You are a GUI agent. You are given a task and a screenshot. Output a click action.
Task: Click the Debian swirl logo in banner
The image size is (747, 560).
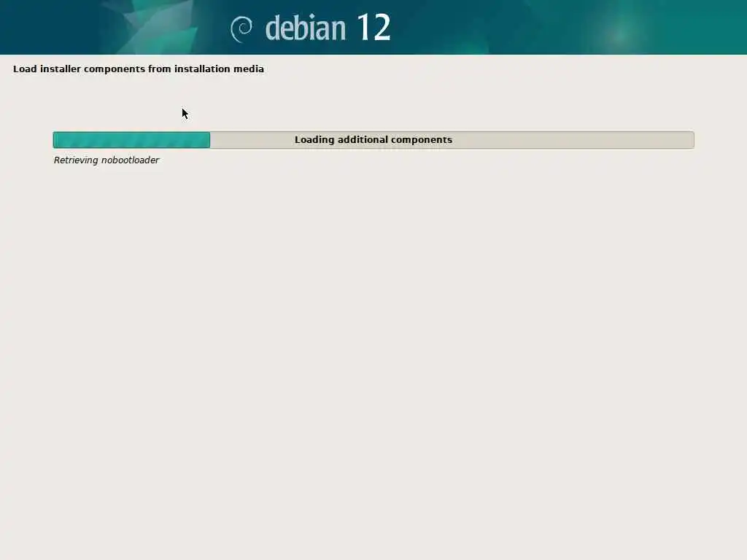click(241, 29)
